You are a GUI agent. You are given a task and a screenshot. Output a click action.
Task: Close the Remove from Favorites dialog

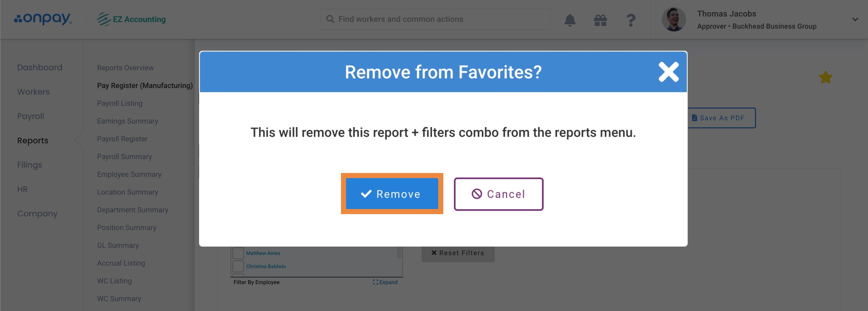[x=669, y=72]
